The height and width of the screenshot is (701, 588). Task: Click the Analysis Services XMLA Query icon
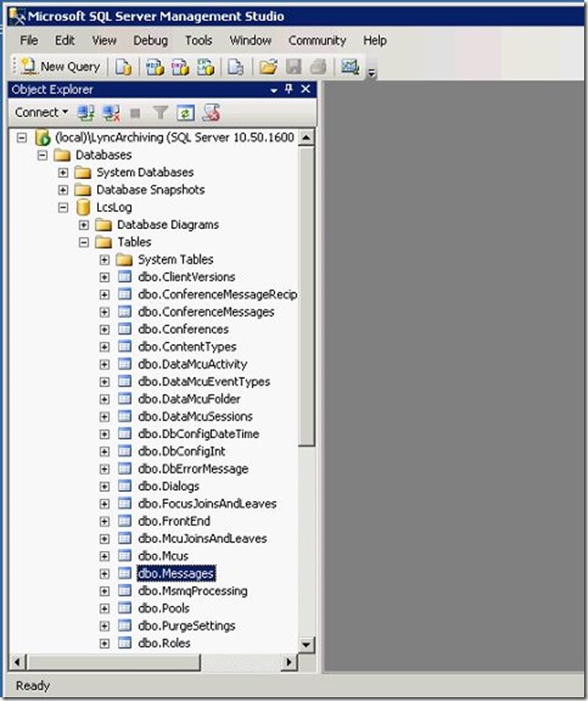point(205,67)
